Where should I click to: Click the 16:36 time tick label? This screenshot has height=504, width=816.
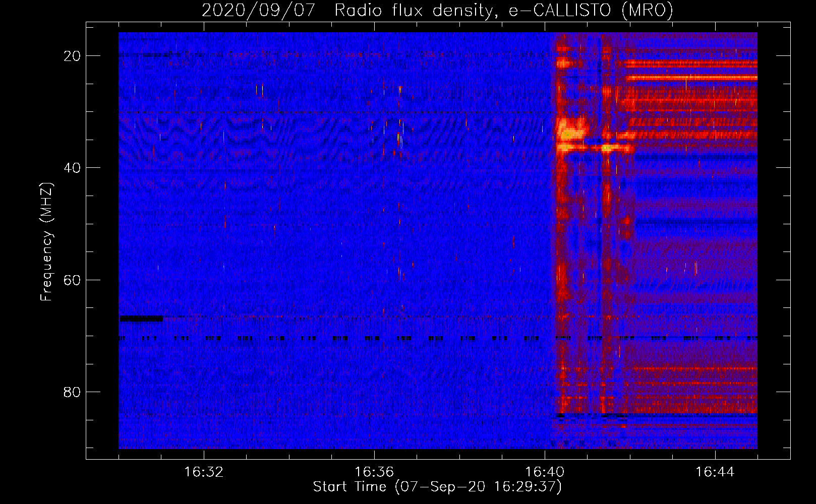pos(374,472)
